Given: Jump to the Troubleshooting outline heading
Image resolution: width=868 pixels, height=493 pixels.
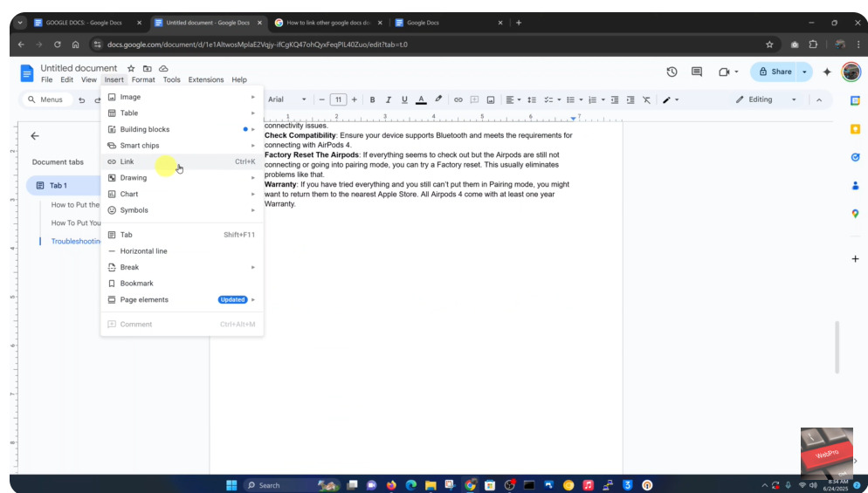Looking at the screenshot, I should [75, 241].
